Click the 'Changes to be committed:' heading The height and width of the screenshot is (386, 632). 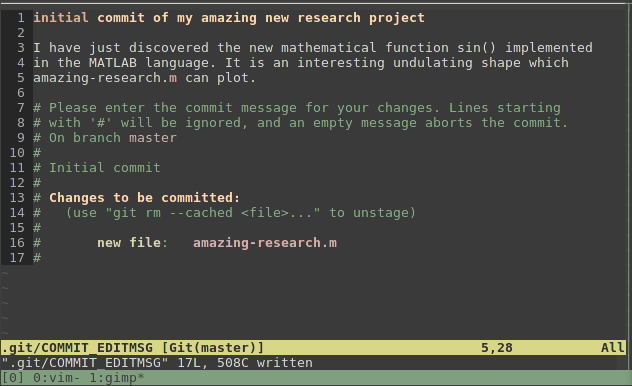tap(145, 198)
